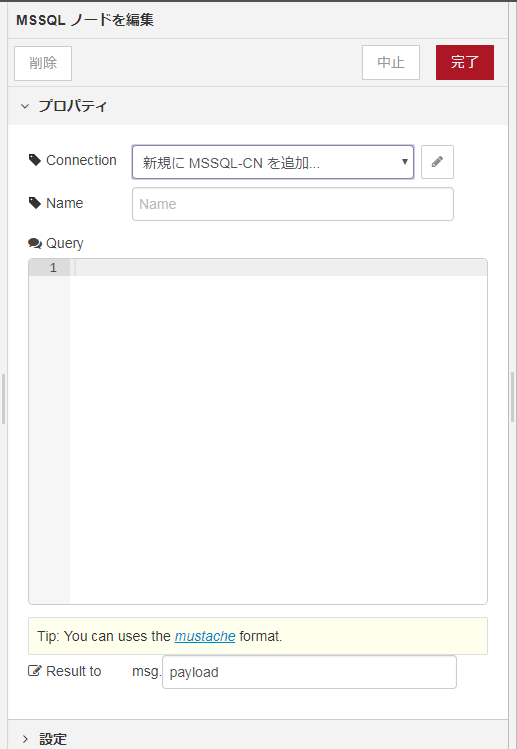Click the 設定 section header label

pos(53,739)
